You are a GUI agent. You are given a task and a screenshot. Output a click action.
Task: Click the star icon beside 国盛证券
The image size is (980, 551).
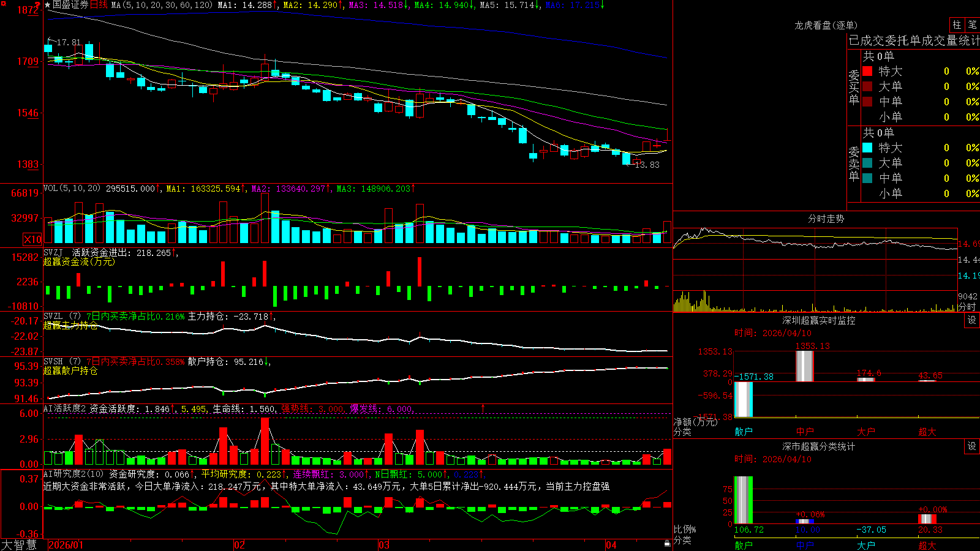[x=47, y=5]
